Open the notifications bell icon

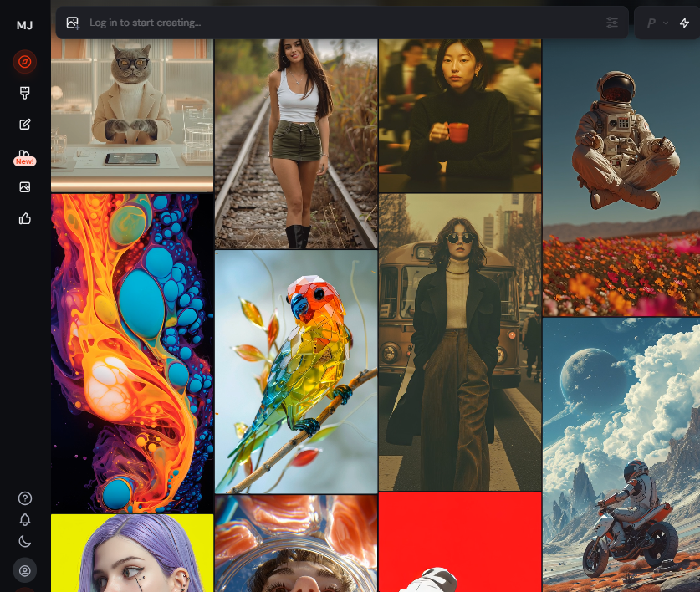(x=24, y=520)
